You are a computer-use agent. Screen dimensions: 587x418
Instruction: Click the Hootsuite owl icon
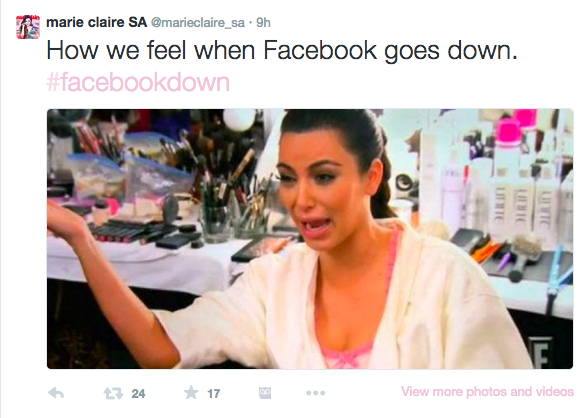pyautogui.click(x=265, y=393)
